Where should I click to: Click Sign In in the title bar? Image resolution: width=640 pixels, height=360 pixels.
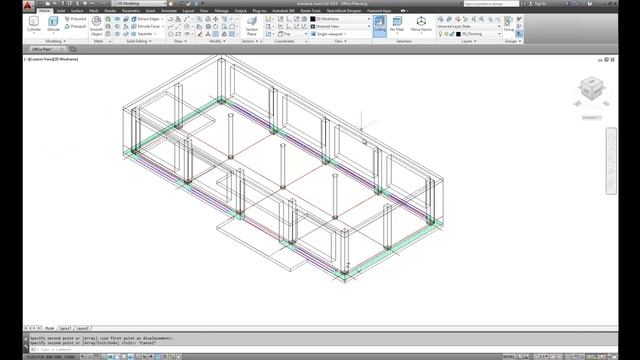[540, 3]
